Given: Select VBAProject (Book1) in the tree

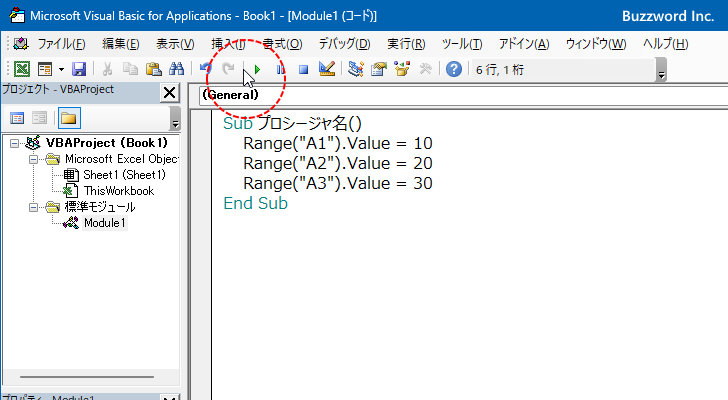Looking at the screenshot, I should tap(106, 143).
